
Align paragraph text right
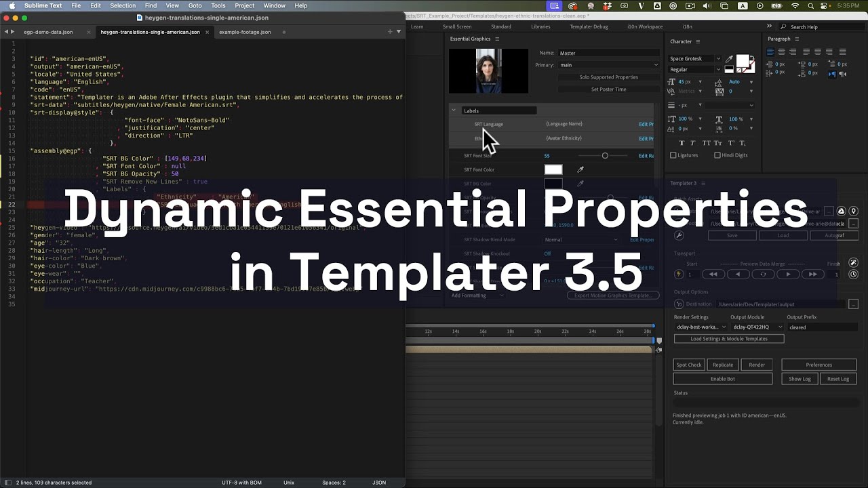791,52
